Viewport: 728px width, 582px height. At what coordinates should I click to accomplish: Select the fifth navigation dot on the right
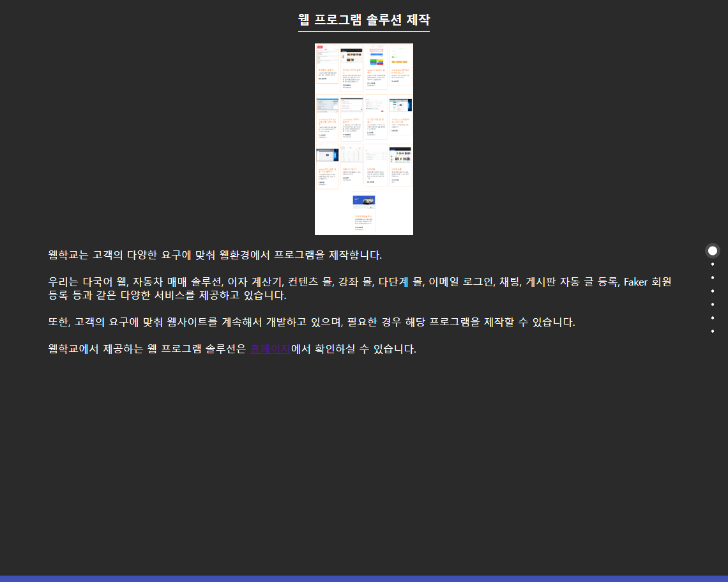pos(712,304)
